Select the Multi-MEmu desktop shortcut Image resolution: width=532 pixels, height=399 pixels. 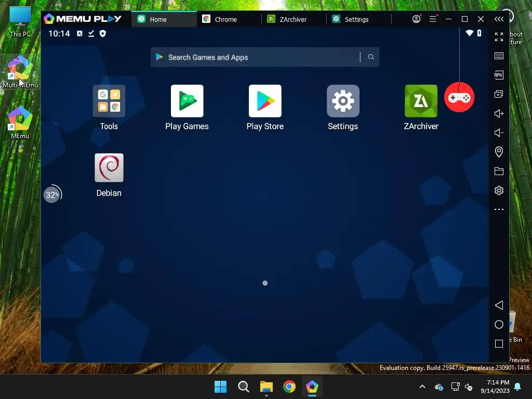point(20,72)
